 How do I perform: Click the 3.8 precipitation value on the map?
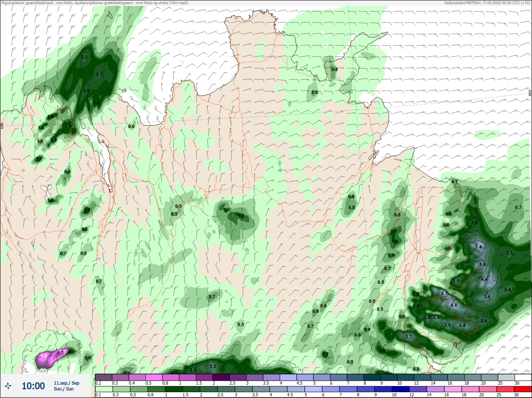(x=436, y=317)
